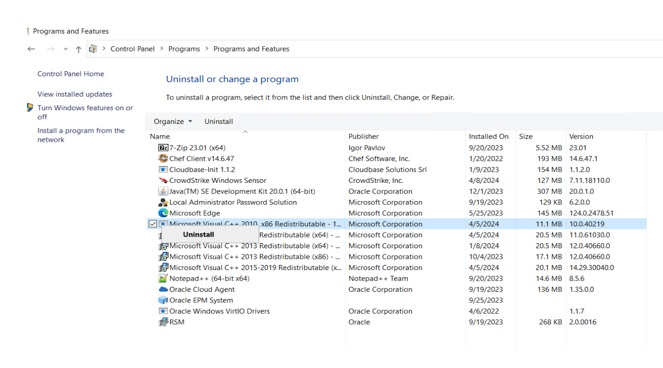Click publisher Chef Software, Inc. cell

[x=379, y=159]
